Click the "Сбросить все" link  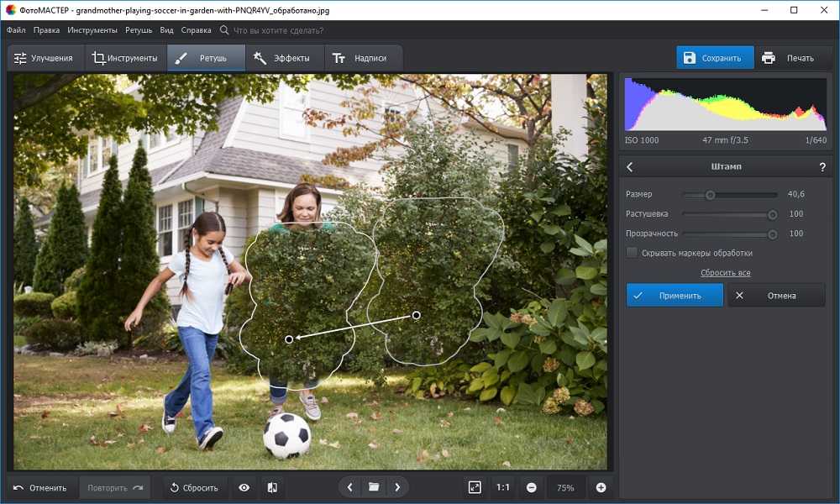click(x=726, y=273)
